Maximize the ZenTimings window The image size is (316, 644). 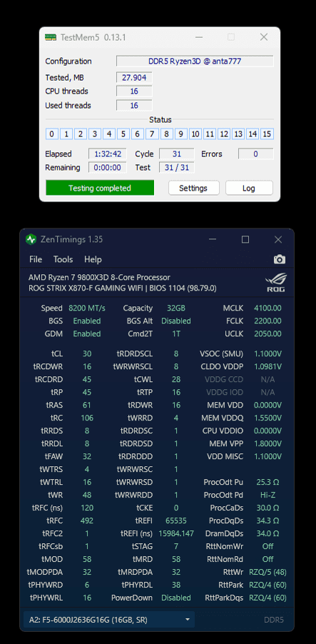point(245,239)
